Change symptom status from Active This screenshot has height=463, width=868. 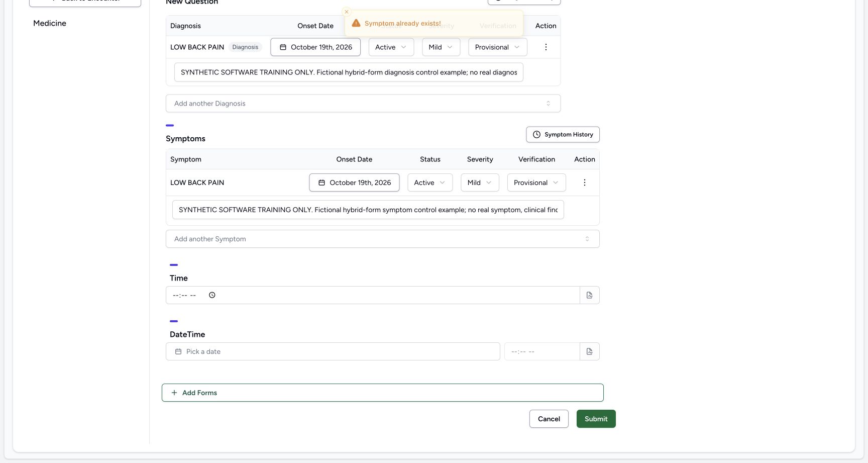[x=430, y=182]
